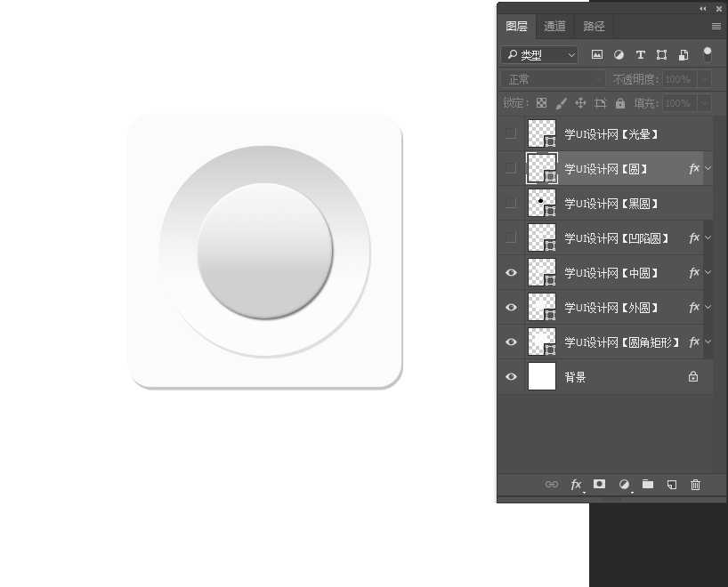Open the 正常 blend mode dropdown
The height and width of the screenshot is (587, 728).
[x=553, y=79]
